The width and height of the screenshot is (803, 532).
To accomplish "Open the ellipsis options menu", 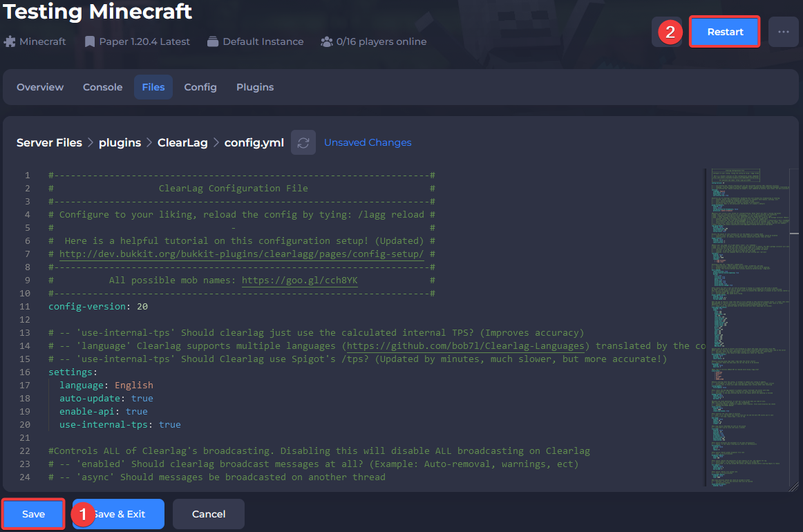I will coord(784,31).
